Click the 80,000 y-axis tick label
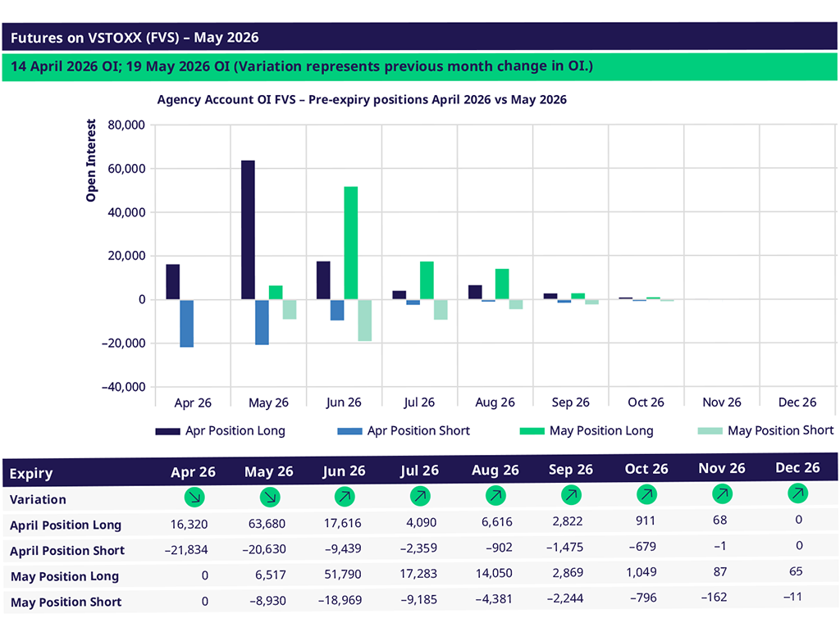 tap(126, 125)
